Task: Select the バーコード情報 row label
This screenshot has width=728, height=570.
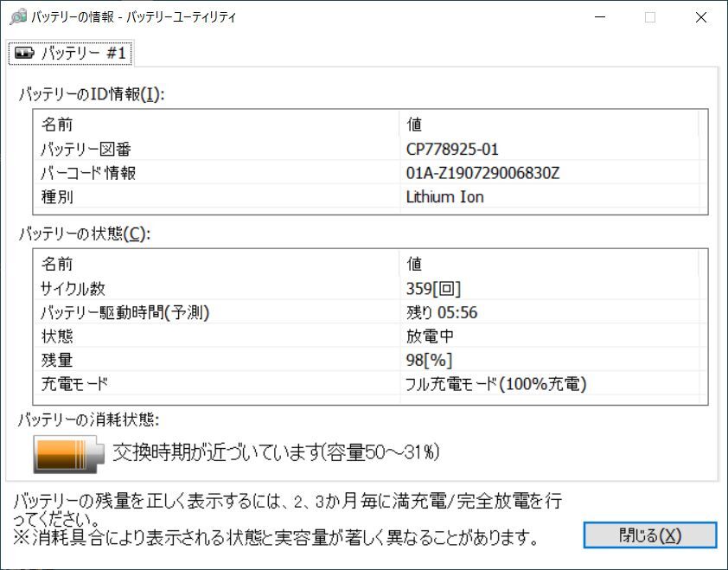Action: pyautogui.click(x=88, y=173)
